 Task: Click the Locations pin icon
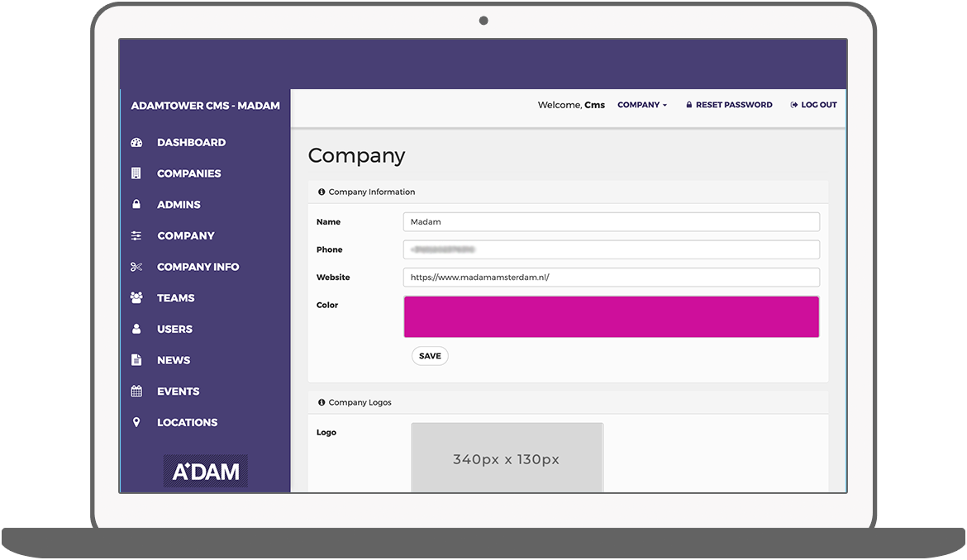click(136, 422)
